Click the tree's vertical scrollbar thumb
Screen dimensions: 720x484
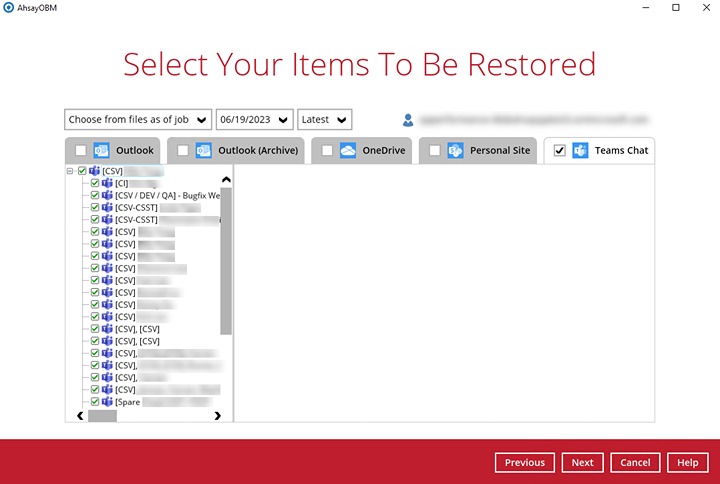point(226,260)
